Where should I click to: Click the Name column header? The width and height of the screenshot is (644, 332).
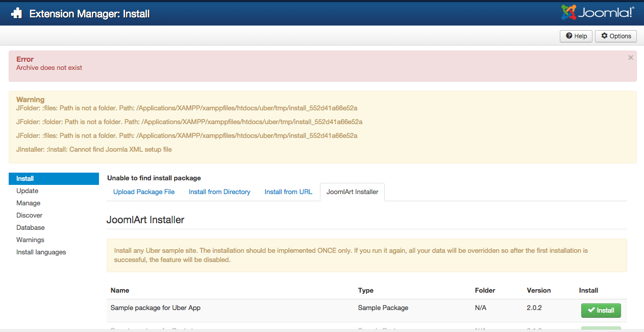(120, 290)
